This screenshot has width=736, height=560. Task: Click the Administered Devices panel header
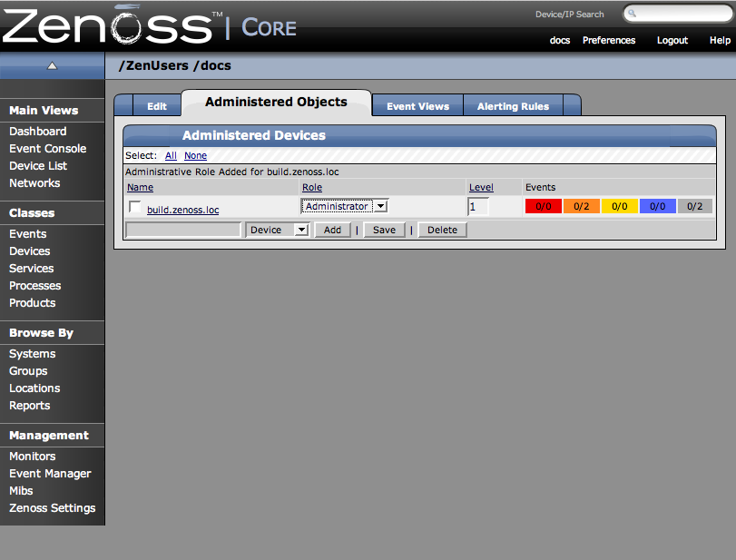click(x=419, y=135)
